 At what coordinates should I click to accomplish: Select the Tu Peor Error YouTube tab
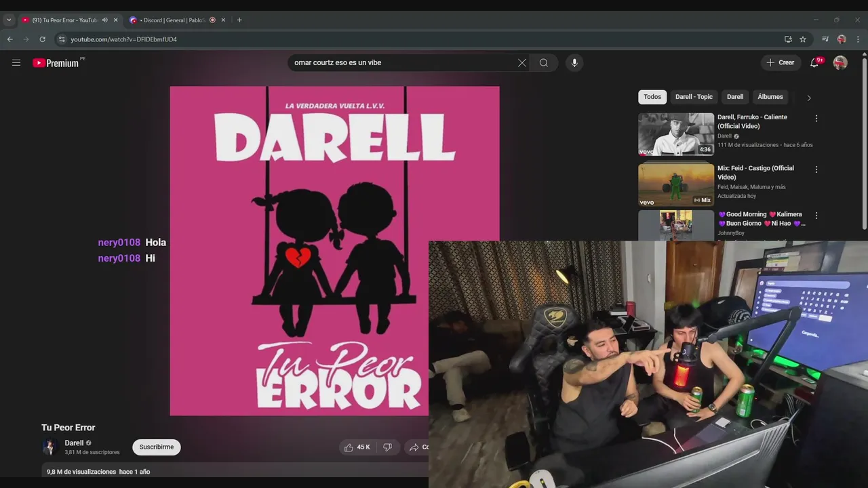64,20
